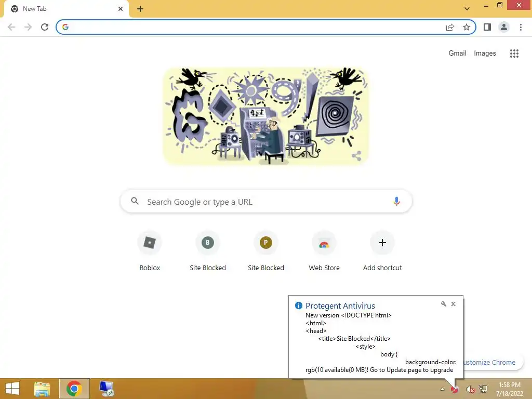Open Gmail link
Viewport: 532px width, 399px height.
click(457, 54)
